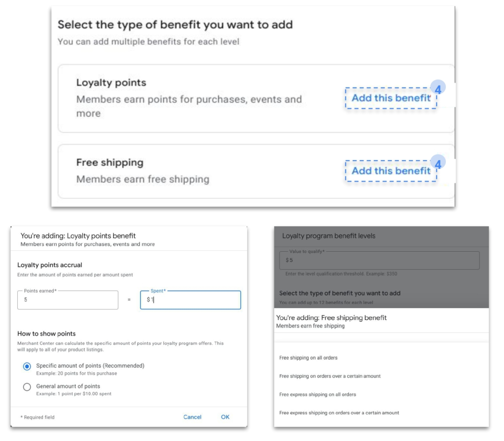Click inside the Points earned field
Screen dimensions: 504x441
[67, 300]
